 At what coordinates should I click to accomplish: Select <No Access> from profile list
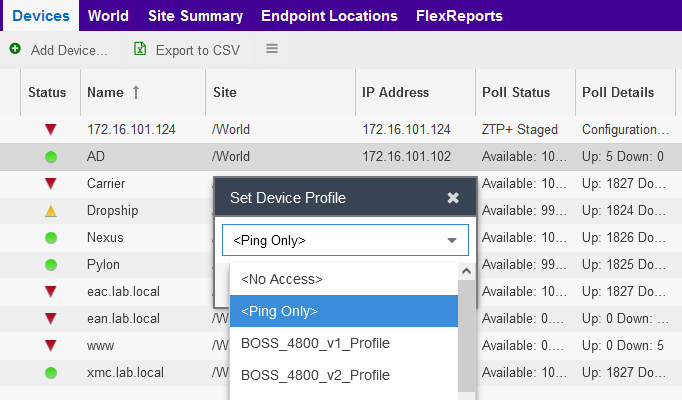tap(281, 279)
